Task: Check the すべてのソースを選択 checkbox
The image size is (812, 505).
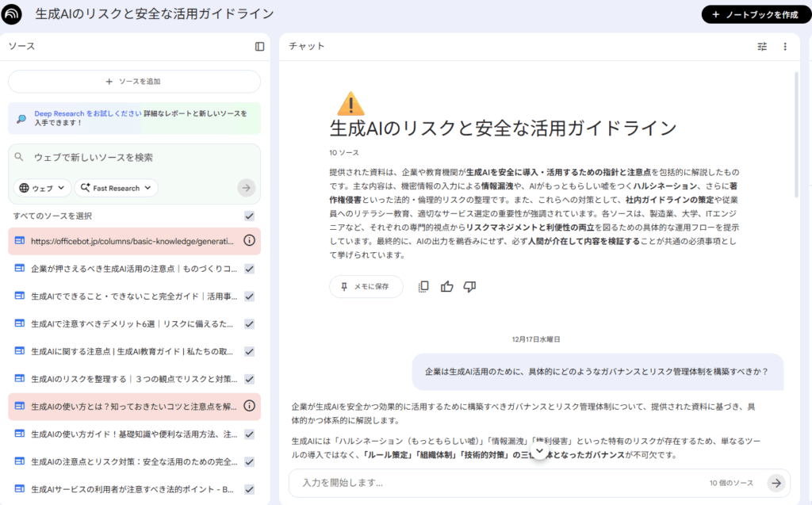Action: 248,215
